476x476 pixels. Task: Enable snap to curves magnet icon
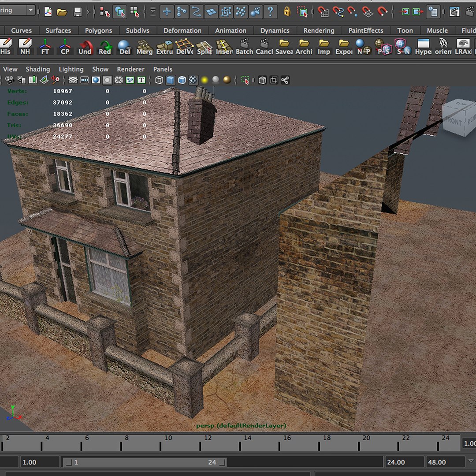pos(338,12)
